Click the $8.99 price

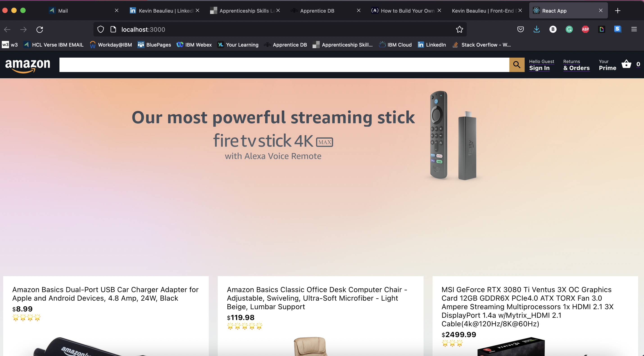[22, 309]
